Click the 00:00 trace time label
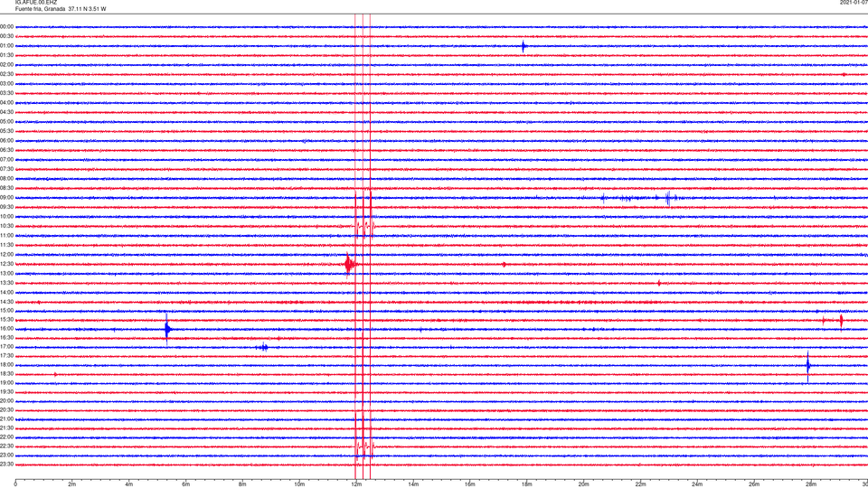The width and height of the screenshot is (868, 488). (x=7, y=26)
